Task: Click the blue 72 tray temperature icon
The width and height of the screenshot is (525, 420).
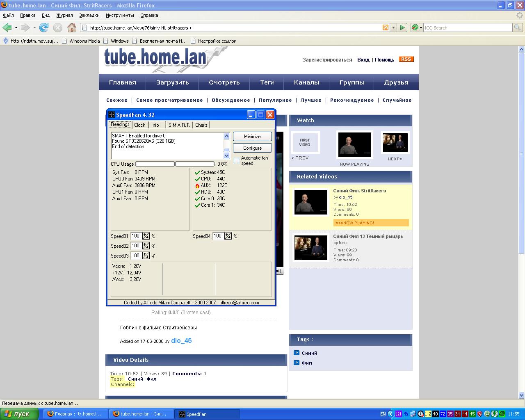Action: [443, 414]
